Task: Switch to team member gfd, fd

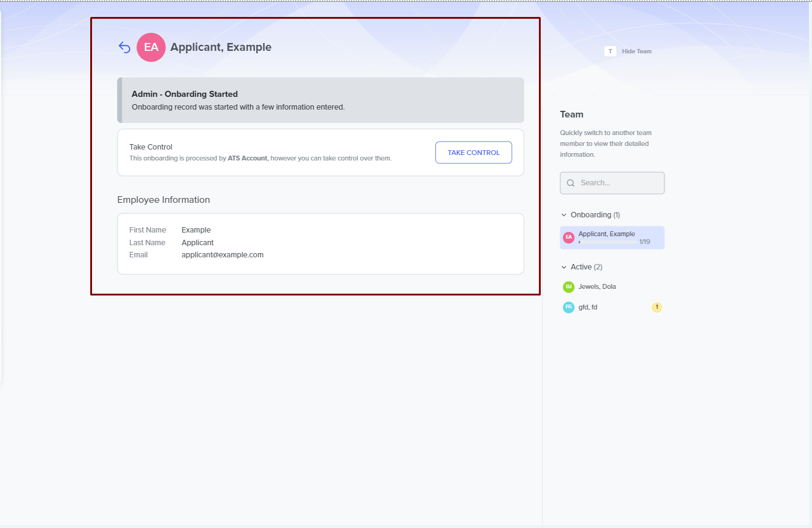Action: pyautogui.click(x=588, y=308)
